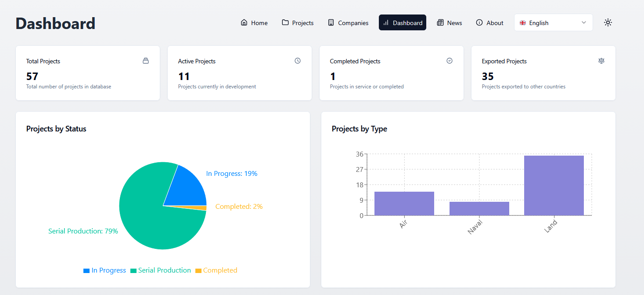The width and height of the screenshot is (644, 295).
Task: Click the orange Completed legend color swatch
Action: tap(198, 271)
